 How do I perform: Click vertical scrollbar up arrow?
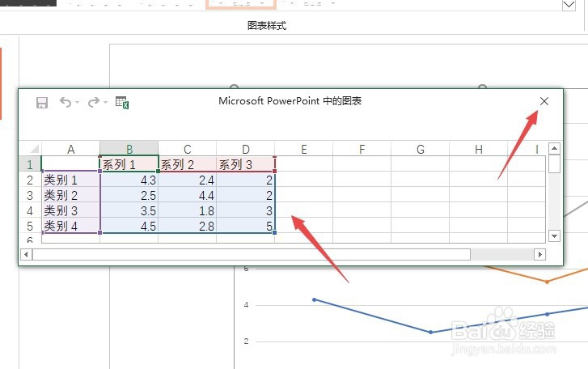pos(554,149)
